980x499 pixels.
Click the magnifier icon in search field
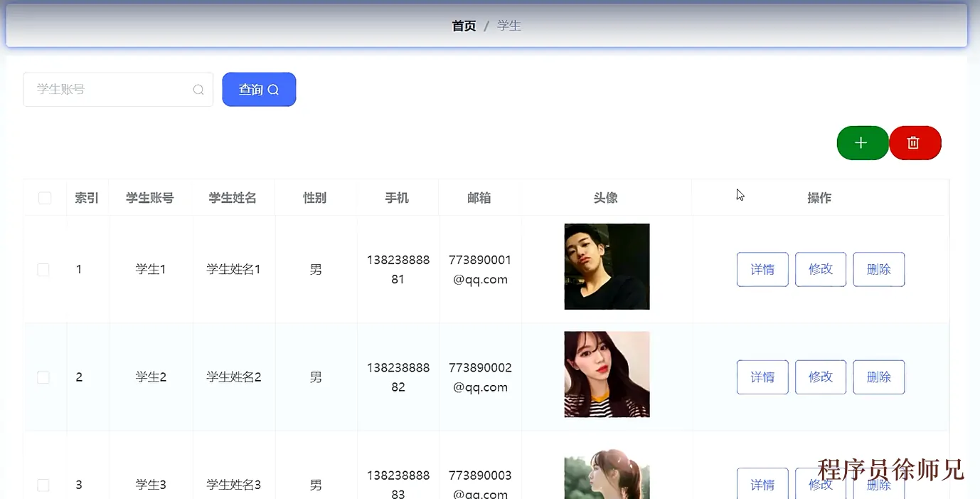pos(198,90)
